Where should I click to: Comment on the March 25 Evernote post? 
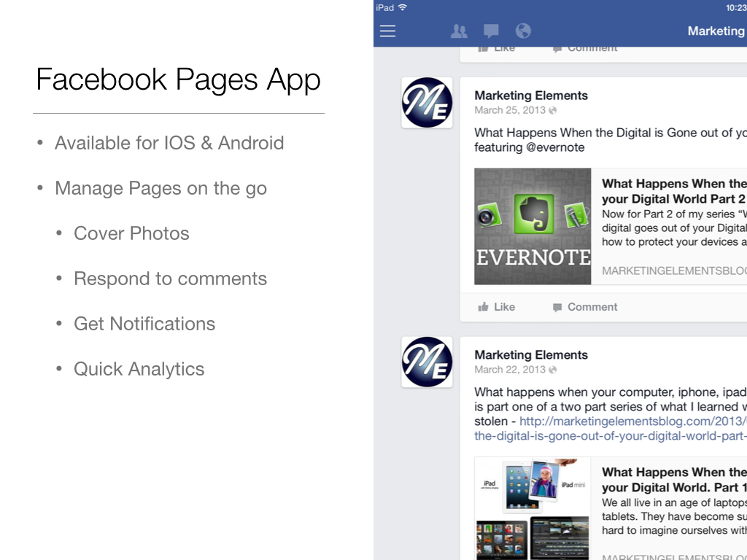pos(585,307)
